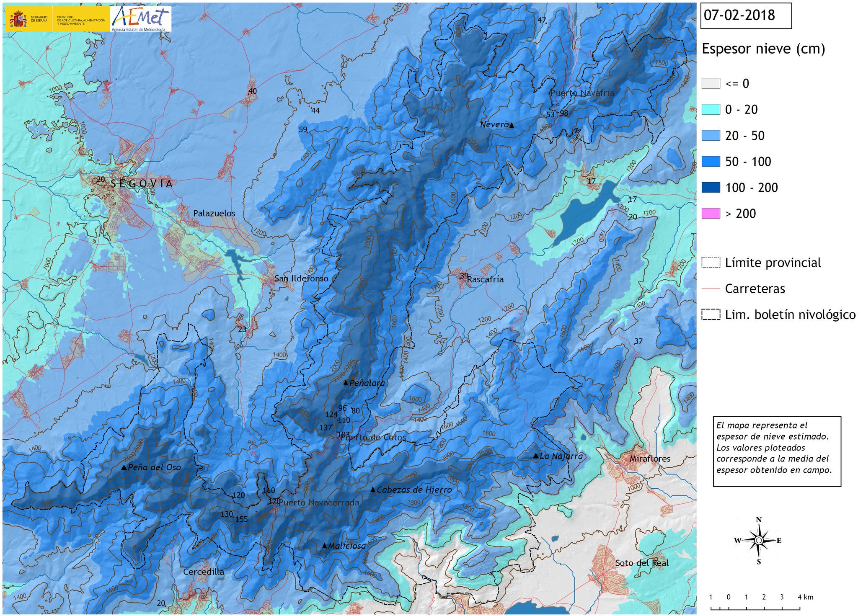Click the San Ildefonso town label
Viewport: 858px width, 616px height.
301,278
